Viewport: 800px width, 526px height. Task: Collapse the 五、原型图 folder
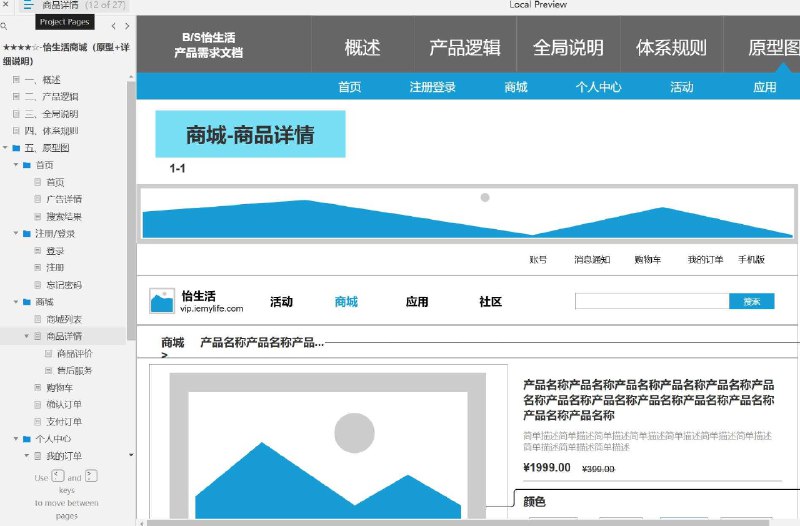pos(5,148)
